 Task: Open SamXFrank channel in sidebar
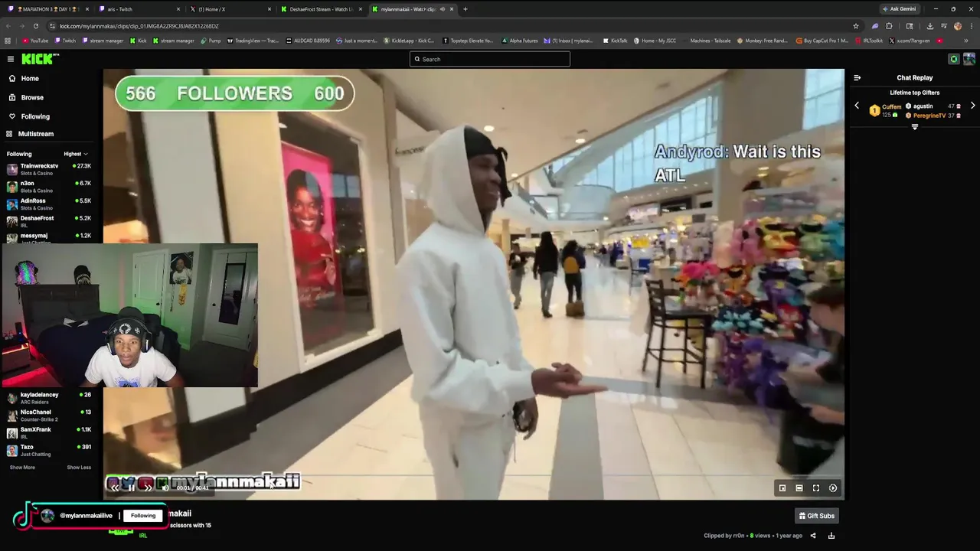tap(51, 433)
